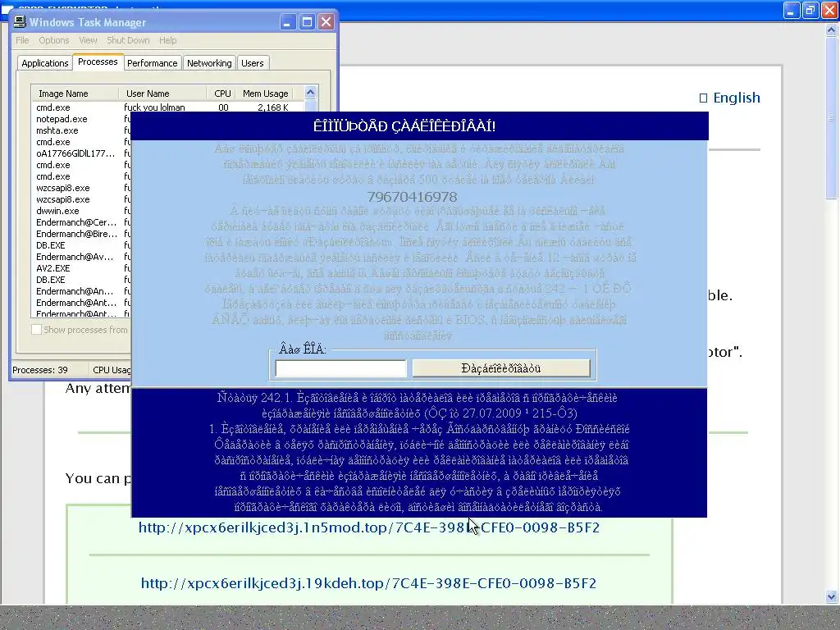Click the unlock button beside the code field
The image size is (840, 630).
pos(501,368)
